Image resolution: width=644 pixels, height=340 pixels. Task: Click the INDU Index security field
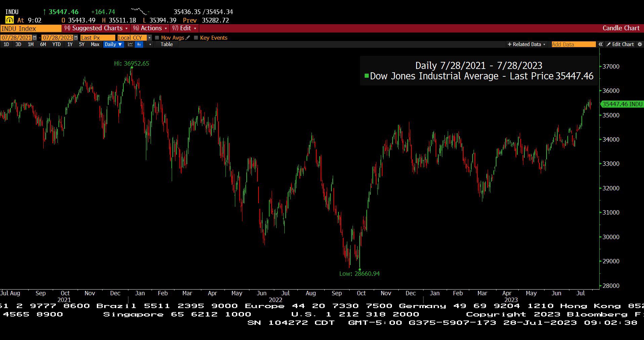click(31, 29)
